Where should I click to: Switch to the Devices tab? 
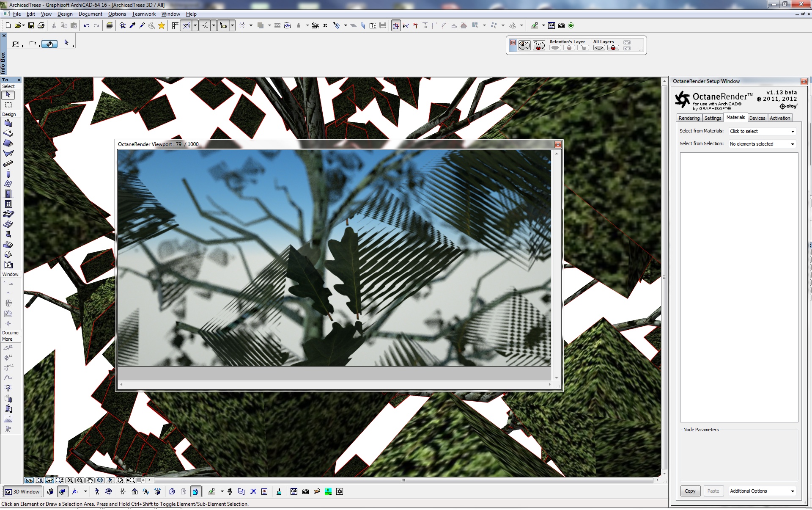(x=757, y=118)
